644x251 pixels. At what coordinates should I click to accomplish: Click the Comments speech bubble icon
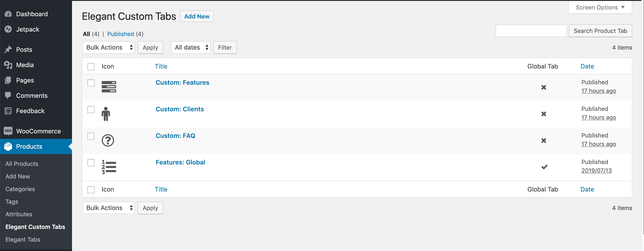[8, 95]
